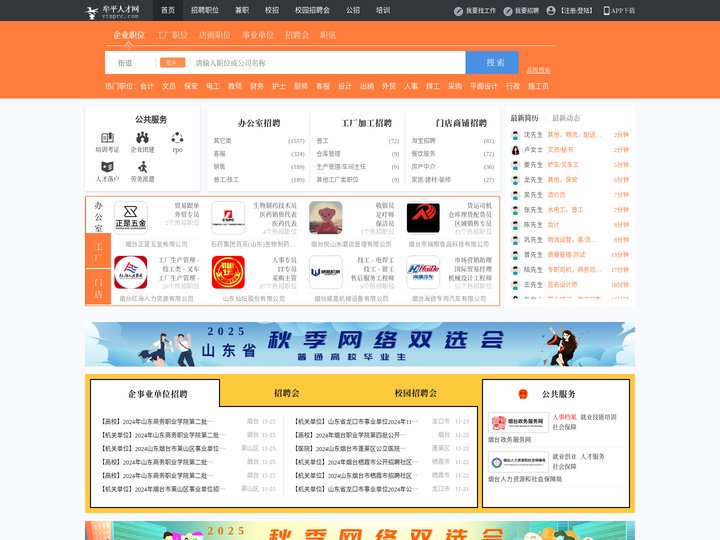Open the rpo circular icon
Screen dimensions: 720x540
click(177, 137)
